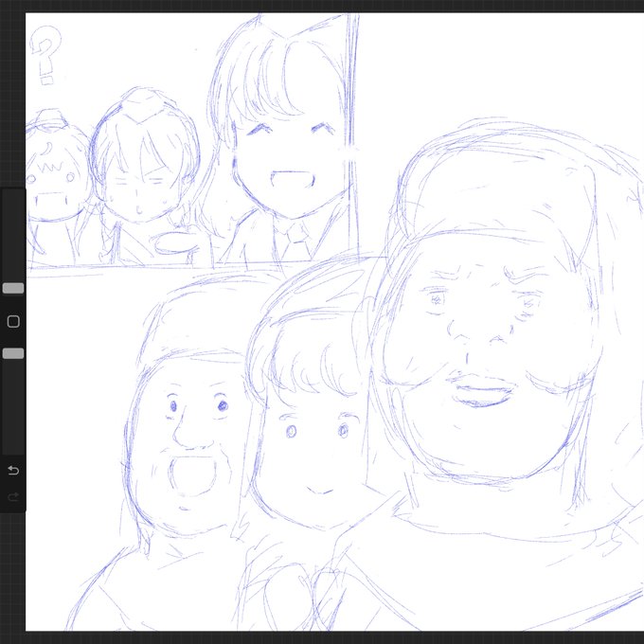Click the greyed redo arrow icon
Screen dimensions: 644x644
click(13, 497)
